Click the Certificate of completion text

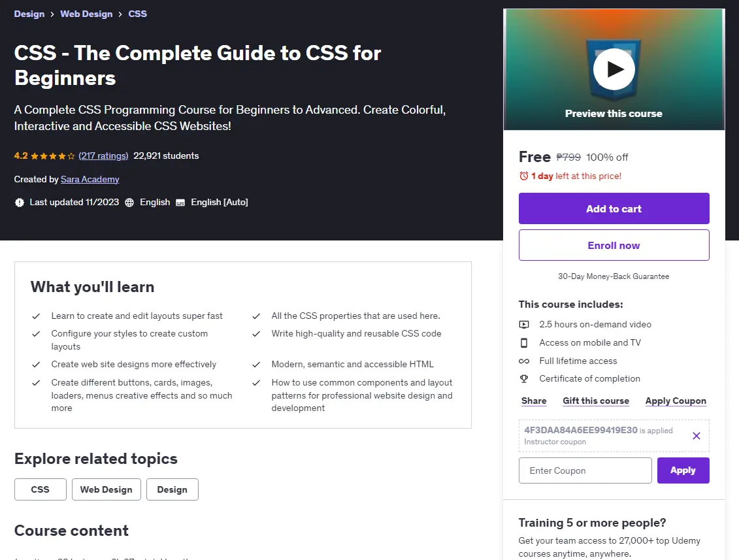pyautogui.click(x=589, y=378)
